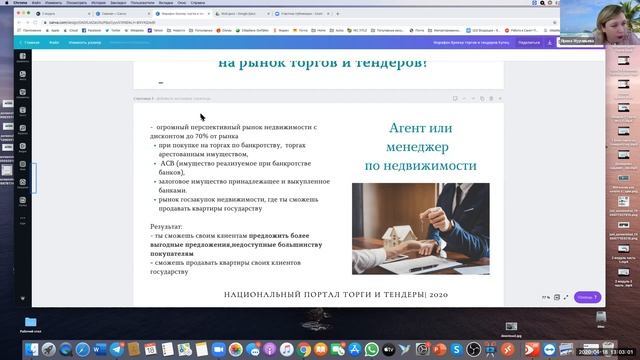Open grid view of pages
This screenshot has width=640, height=360.
(x=557, y=297)
